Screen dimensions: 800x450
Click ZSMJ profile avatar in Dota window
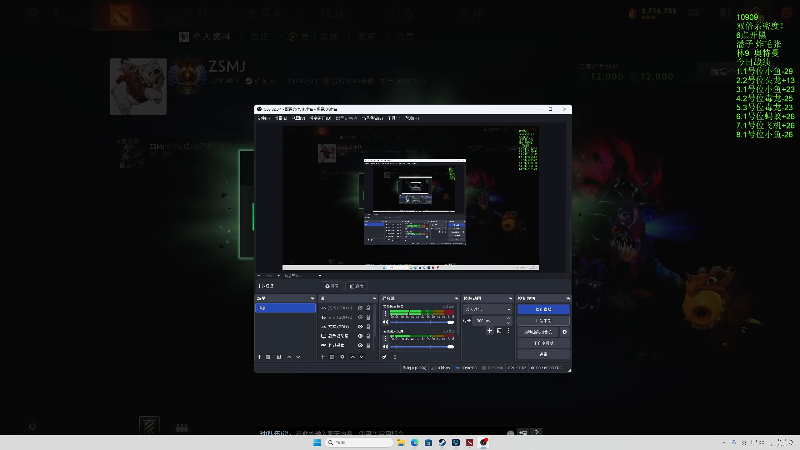click(x=138, y=86)
